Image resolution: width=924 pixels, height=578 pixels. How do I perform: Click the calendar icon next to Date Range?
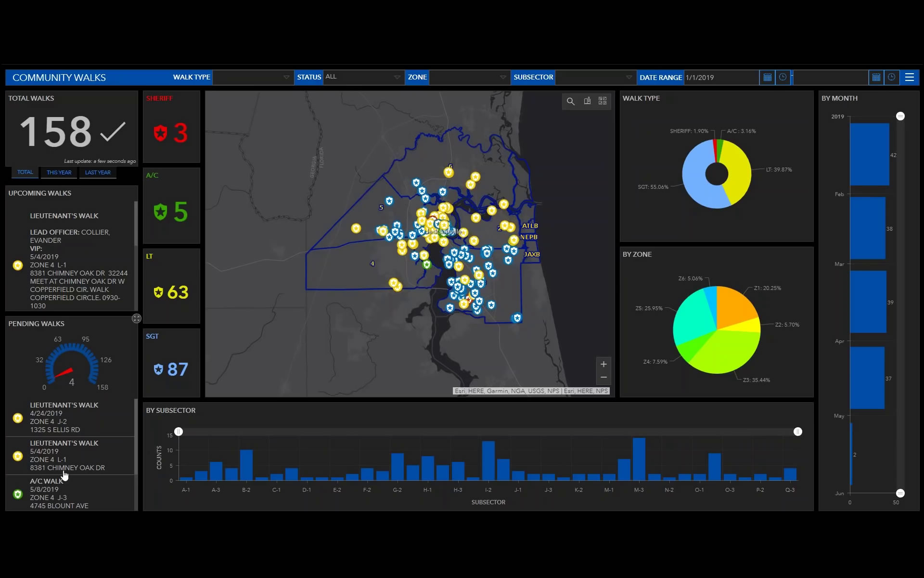[767, 77]
